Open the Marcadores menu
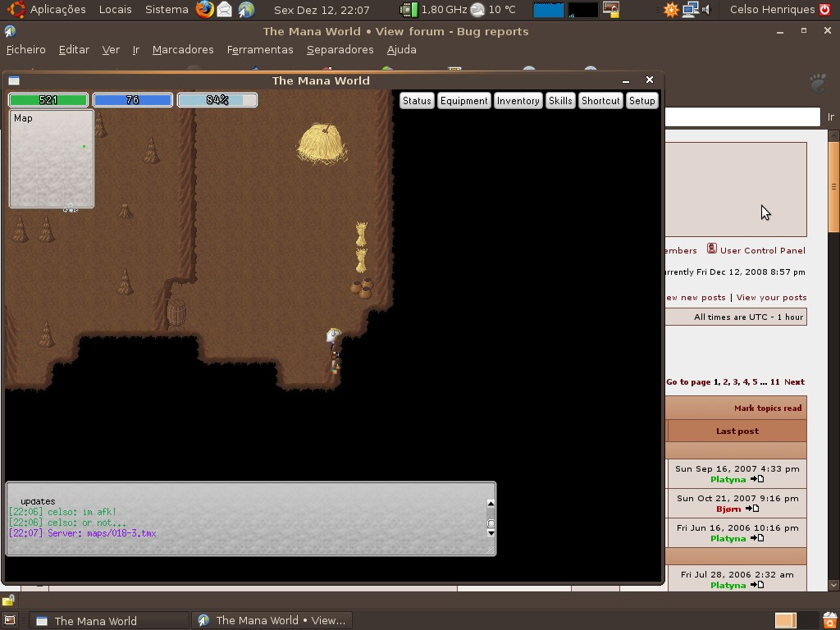Screen dimensions: 840x630 183,50
